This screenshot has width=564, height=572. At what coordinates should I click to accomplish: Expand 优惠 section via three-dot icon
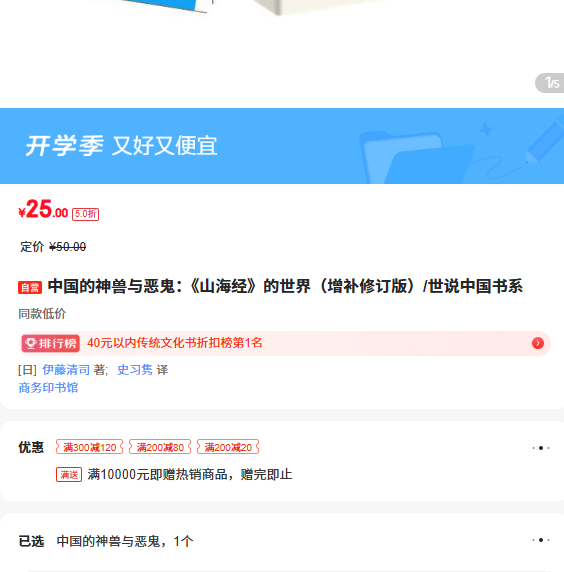(x=541, y=448)
